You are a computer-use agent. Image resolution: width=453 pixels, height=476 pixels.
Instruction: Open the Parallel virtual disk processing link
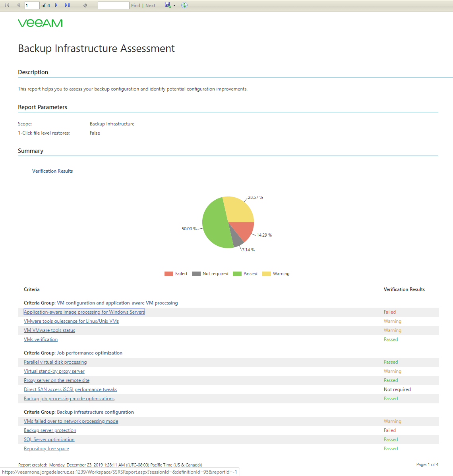55,362
